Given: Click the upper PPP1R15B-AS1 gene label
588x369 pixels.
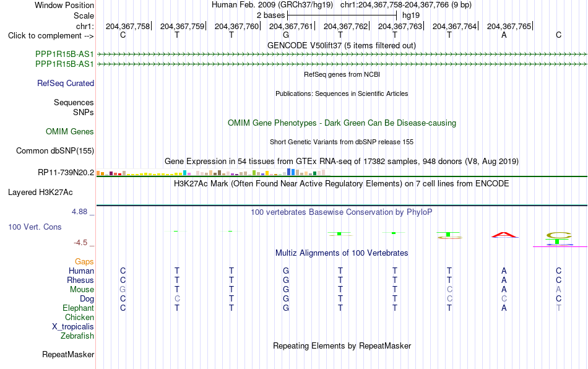Looking at the screenshot, I should pos(64,54).
